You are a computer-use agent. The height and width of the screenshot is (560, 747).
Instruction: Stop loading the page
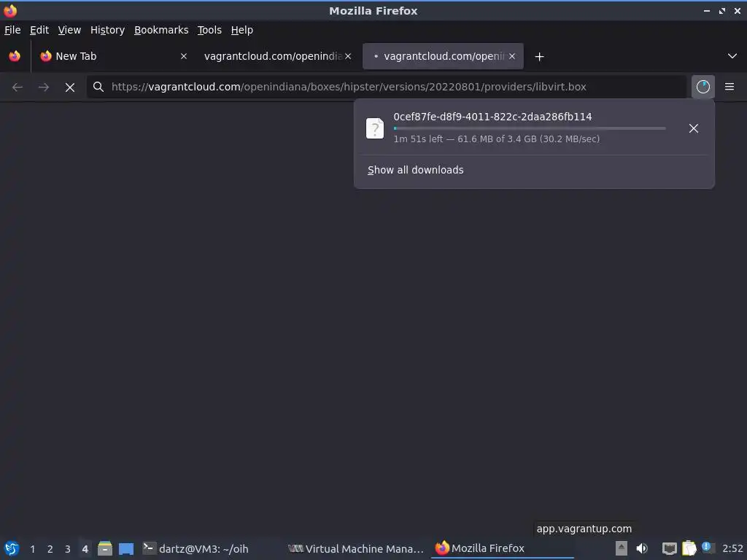pyautogui.click(x=70, y=87)
